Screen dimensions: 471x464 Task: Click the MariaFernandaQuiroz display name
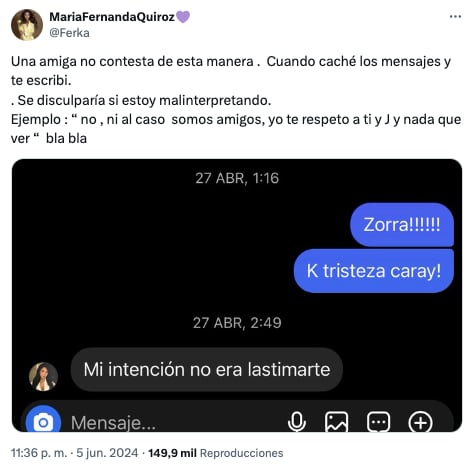(112, 17)
